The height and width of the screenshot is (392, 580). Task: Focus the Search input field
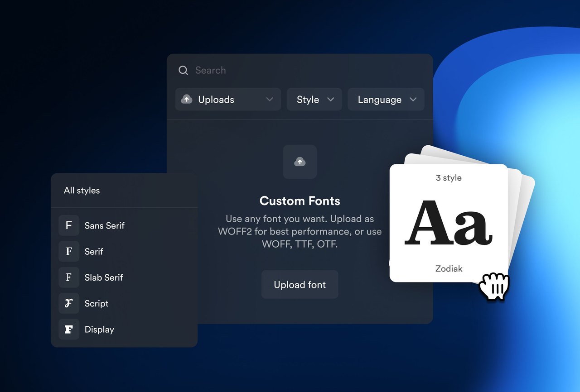[300, 70]
